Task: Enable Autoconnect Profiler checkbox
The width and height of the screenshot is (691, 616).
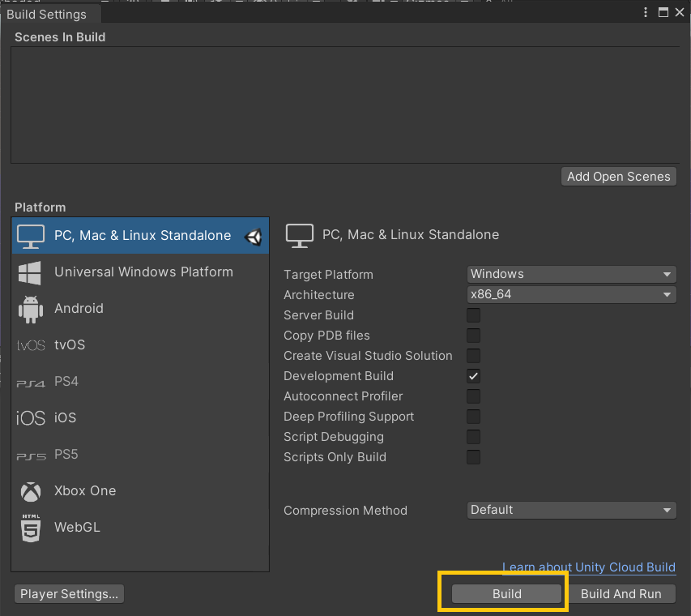Action: pyautogui.click(x=473, y=396)
